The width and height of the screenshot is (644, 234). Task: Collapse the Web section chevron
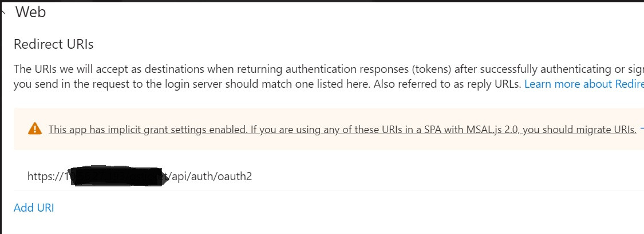coord(2,13)
